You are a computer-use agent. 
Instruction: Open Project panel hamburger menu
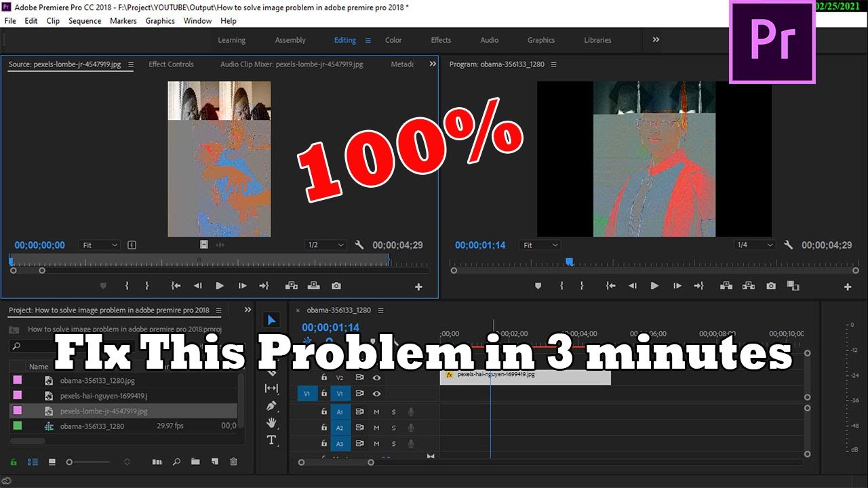pos(218,310)
